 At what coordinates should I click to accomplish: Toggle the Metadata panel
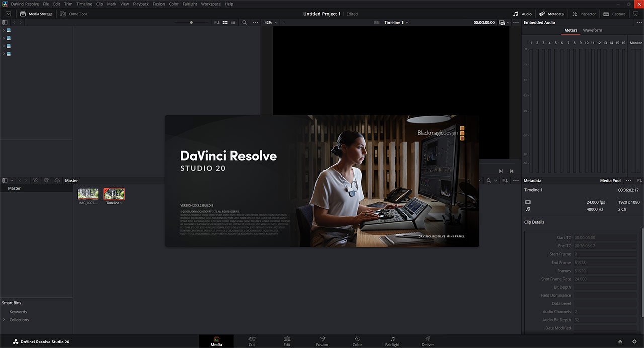click(551, 14)
